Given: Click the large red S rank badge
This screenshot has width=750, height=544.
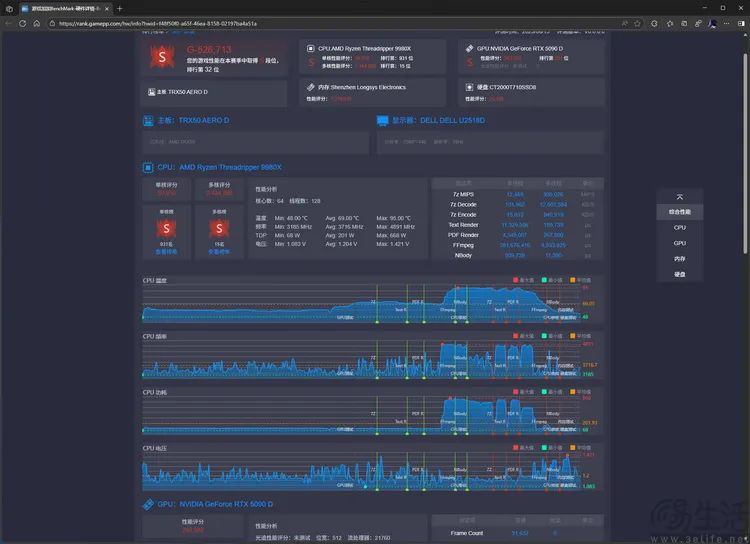Looking at the screenshot, I should click(162, 57).
